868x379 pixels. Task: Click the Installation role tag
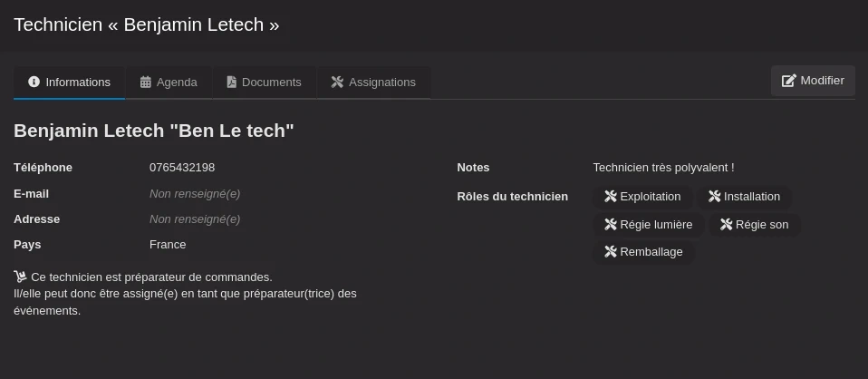point(744,197)
